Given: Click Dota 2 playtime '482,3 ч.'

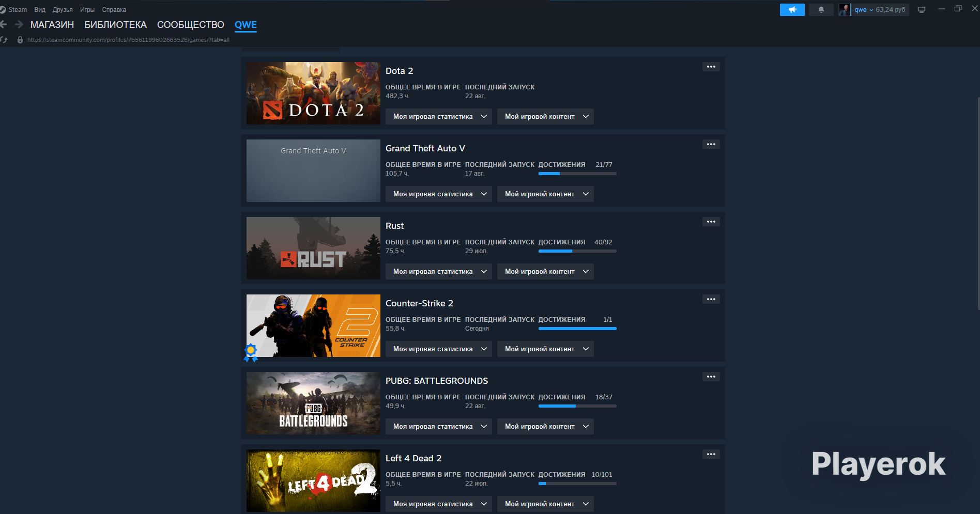Looking at the screenshot, I should [x=397, y=96].
